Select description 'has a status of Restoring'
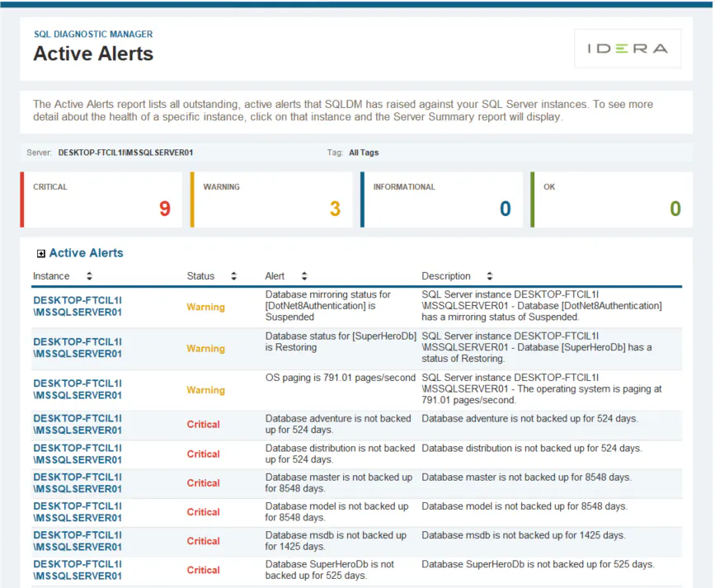This screenshot has height=588, width=715. tap(537, 347)
